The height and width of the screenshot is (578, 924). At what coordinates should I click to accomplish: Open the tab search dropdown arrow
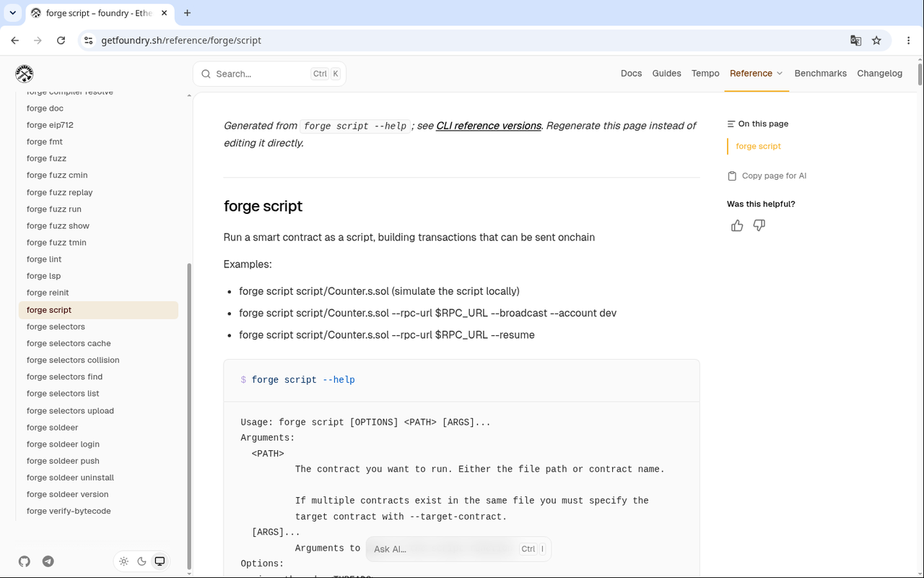click(x=13, y=13)
